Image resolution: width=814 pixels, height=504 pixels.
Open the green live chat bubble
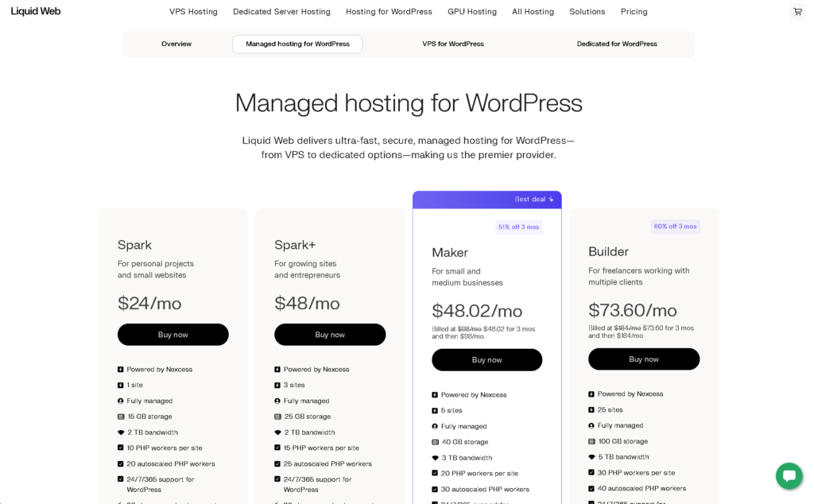[789, 475]
